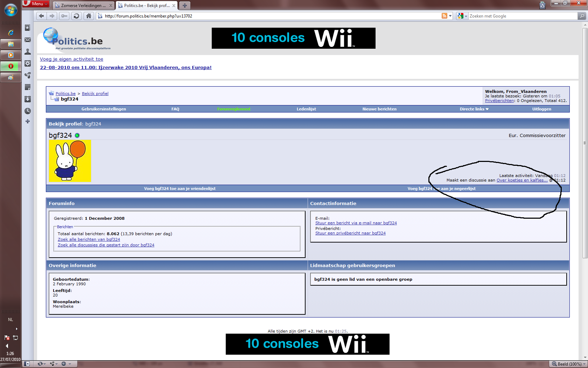Expand the Directe links forum menu
Image resolution: width=588 pixels, height=368 pixels.
pyautogui.click(x=474, y=109)
